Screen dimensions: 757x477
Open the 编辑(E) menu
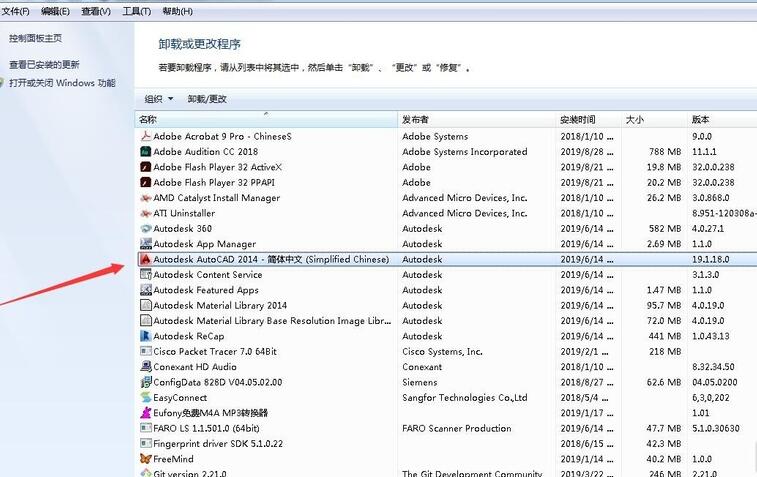[55, 11]
